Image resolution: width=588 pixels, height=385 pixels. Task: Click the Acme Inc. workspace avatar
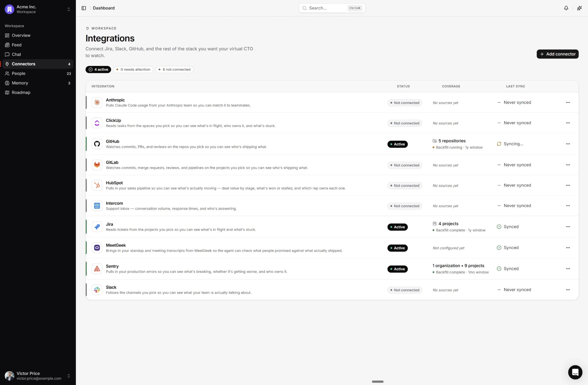pyautogui.click(x=9, y=9)
